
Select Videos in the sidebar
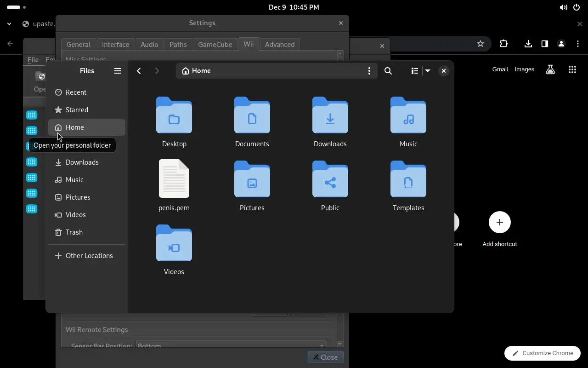click(x=87, y=215)
